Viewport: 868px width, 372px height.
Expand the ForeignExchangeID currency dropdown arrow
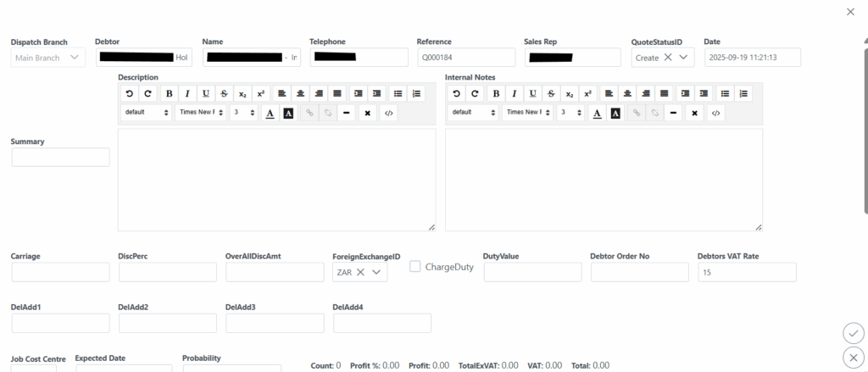pos(377,272)
